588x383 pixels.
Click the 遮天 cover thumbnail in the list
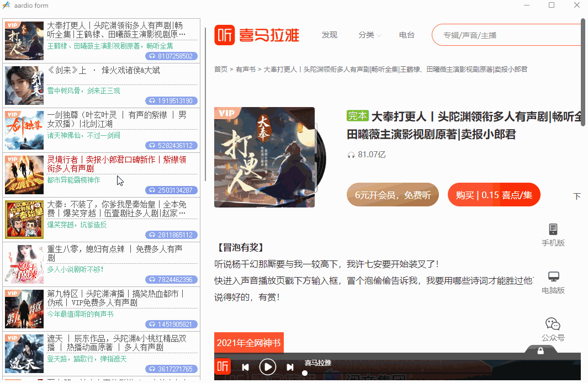tap(24, 354)
